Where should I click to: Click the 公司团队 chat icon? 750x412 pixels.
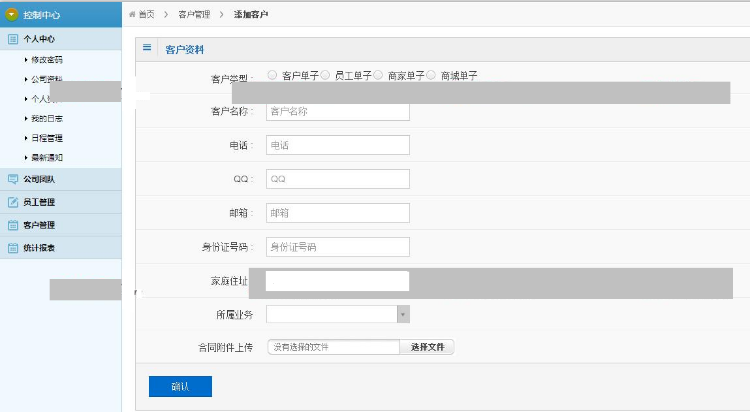pyautogui.click(x=13, y=179)
